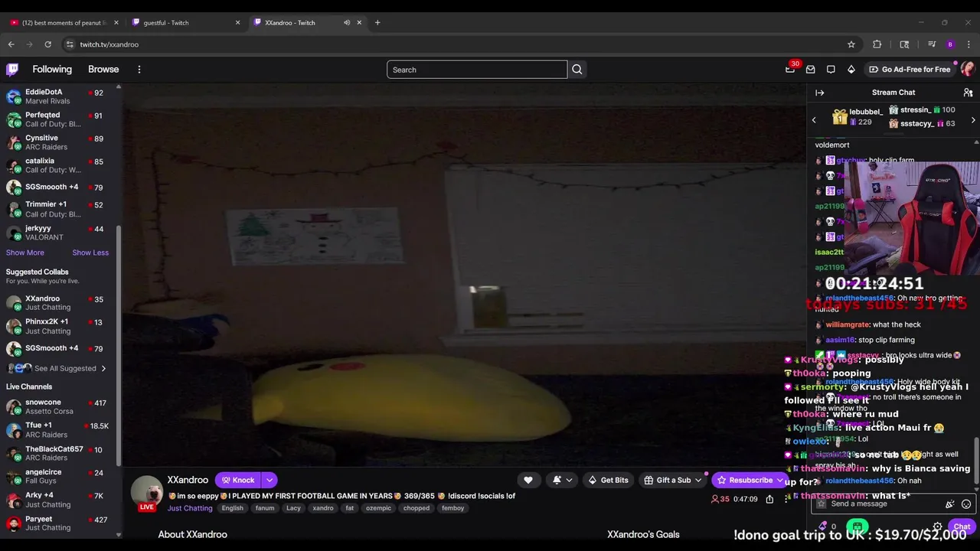Click the search magnifier button
Image resolution: width=980 pixels, height=551 pixels.
(x=577, y=70)
